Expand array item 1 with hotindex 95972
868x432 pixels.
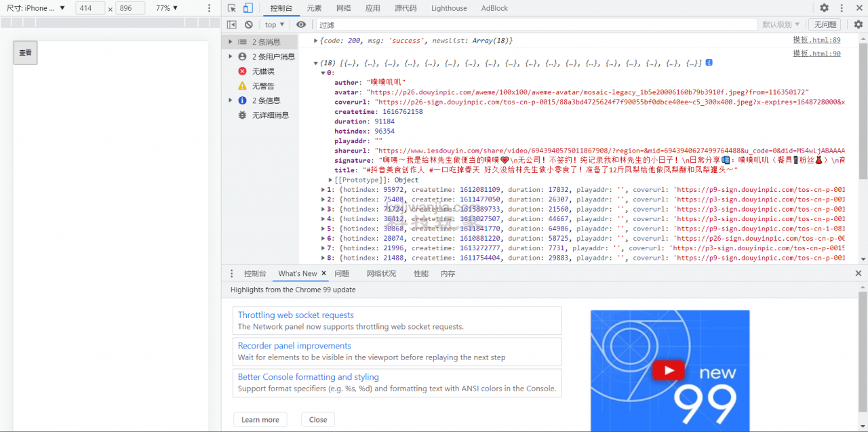[323, 190]
